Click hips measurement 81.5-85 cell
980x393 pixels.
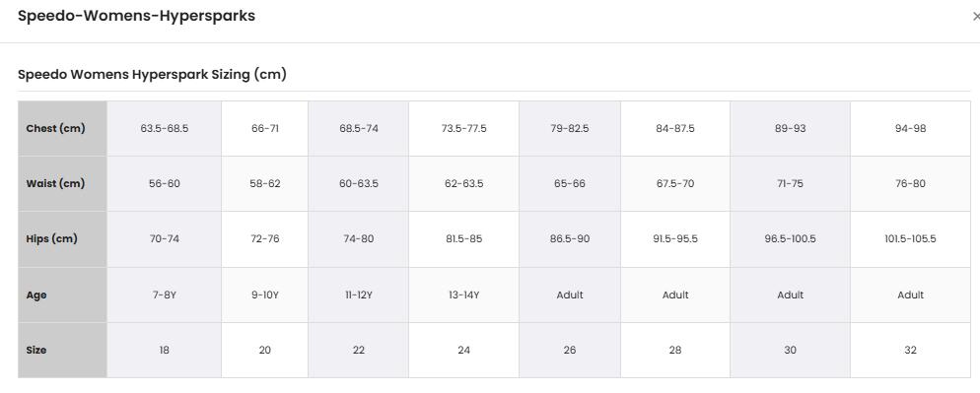[x=463, y=238]
